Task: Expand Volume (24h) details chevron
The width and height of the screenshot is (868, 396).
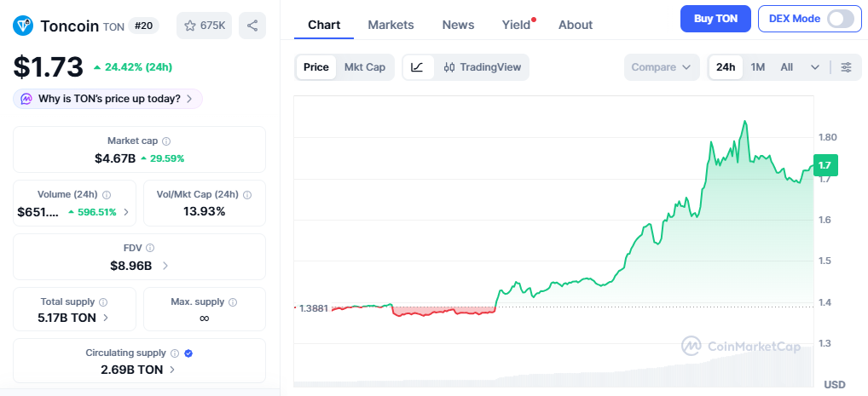Action: click(x=126, y=212)
